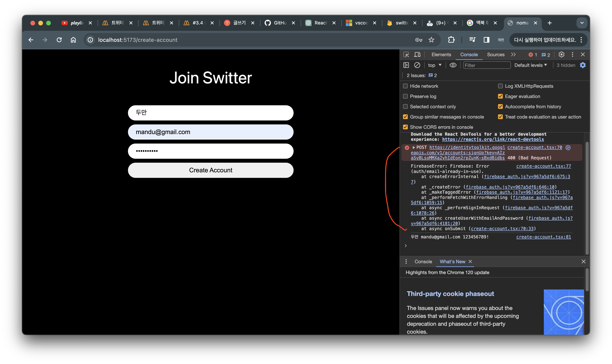
Task: Open the create-account.tsx:77 source link
Action: click(x=543, y=166)
